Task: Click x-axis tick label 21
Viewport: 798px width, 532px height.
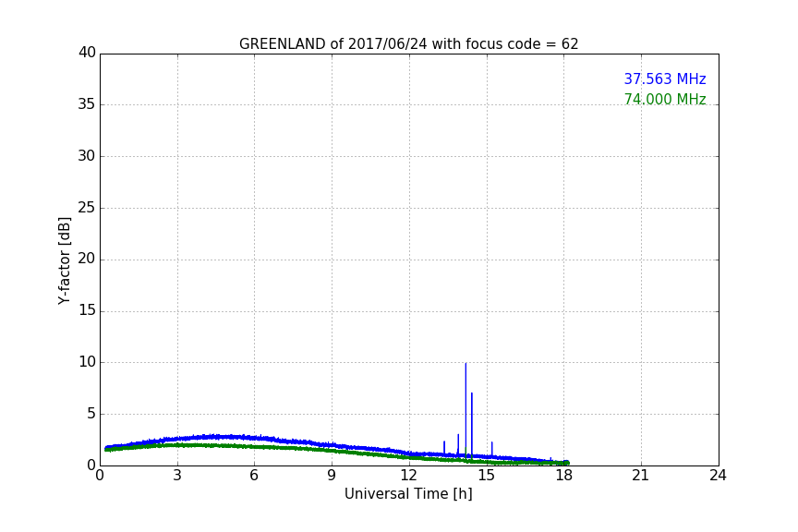Action: click(641, 476)
